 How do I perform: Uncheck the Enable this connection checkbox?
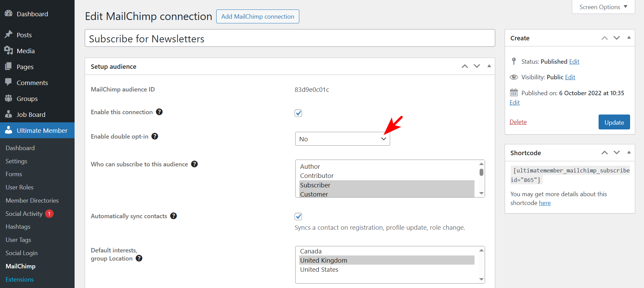coord(298,113)
